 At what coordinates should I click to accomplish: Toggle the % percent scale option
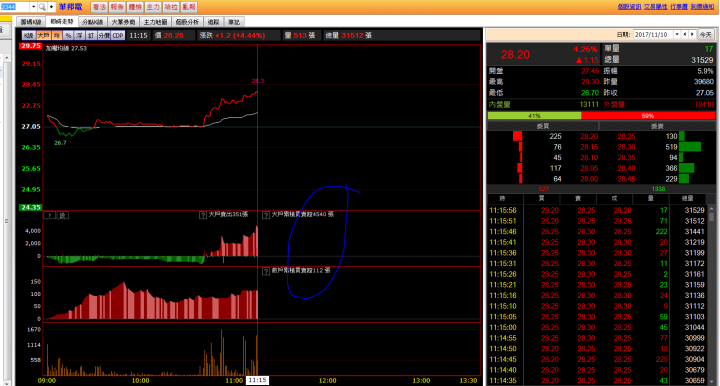click(x=68, y=35)
